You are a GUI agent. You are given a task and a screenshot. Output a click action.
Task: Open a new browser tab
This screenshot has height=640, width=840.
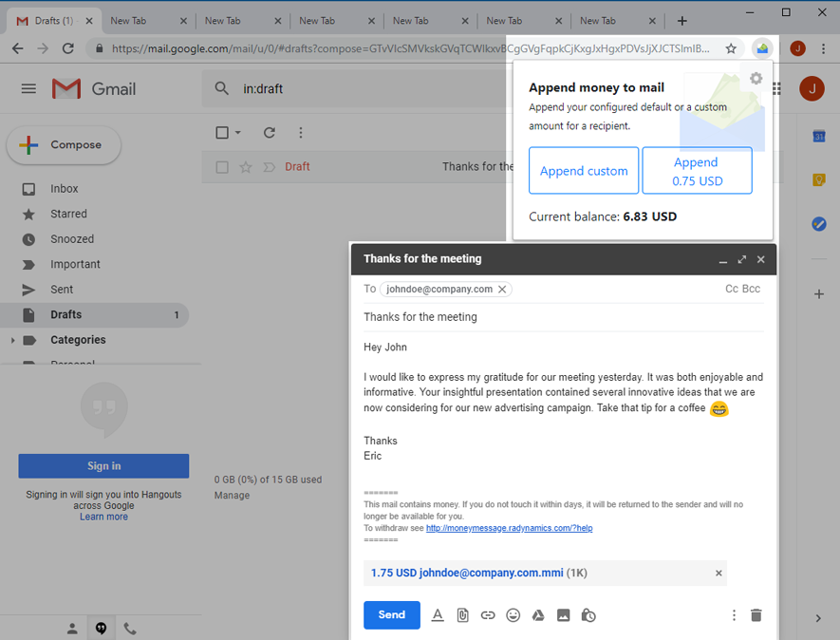click(681, 21)
